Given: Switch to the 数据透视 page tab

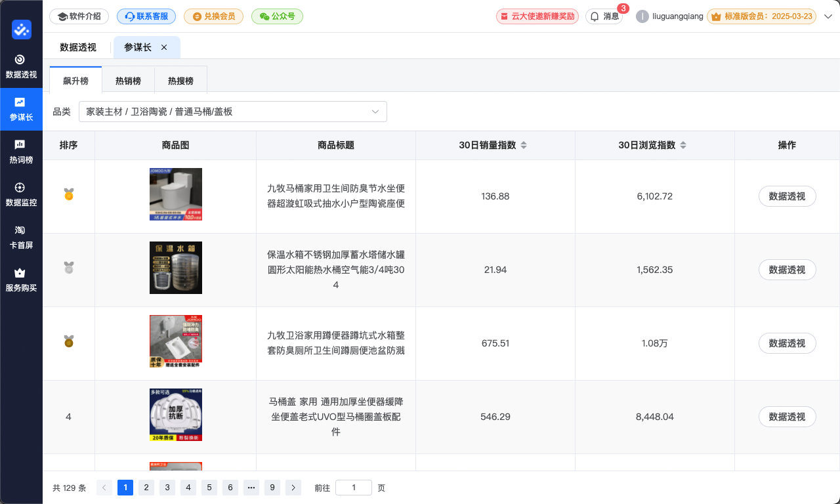Looking at the screenshot, I should point(78,47).
